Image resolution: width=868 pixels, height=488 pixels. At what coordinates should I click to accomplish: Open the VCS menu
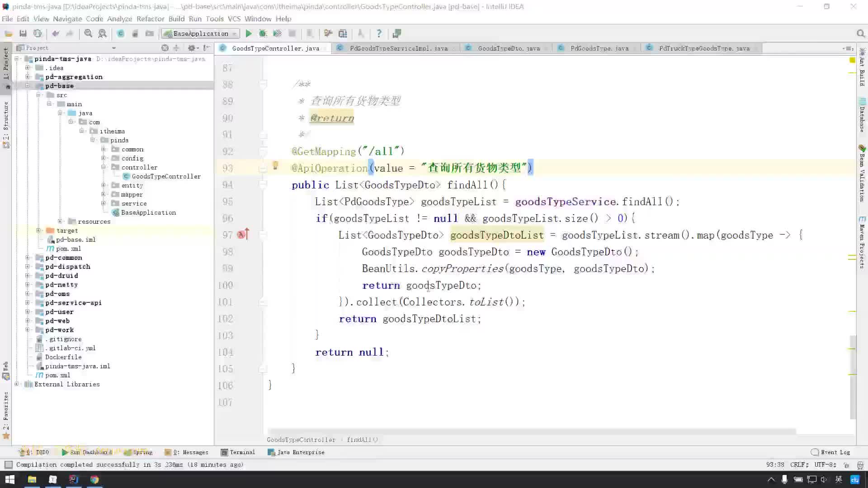pos(234,19)
